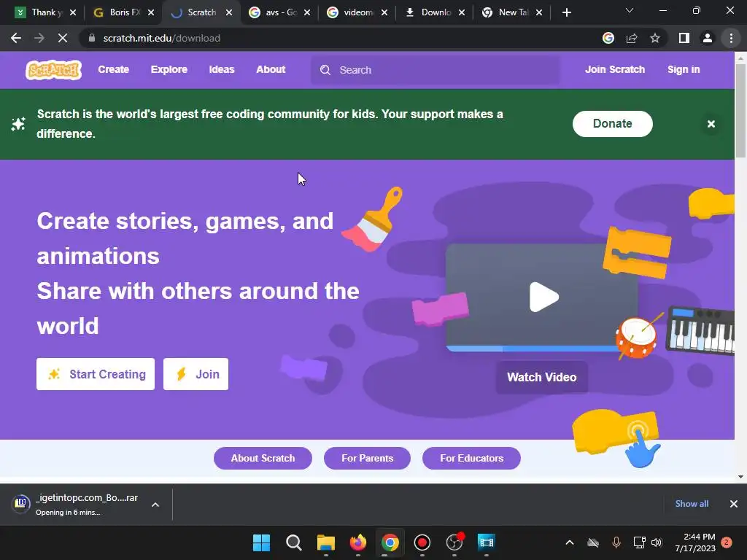Click the search magnifier icon in Scratch
This screenshot has width=747, height=560.
coord(325,70)
